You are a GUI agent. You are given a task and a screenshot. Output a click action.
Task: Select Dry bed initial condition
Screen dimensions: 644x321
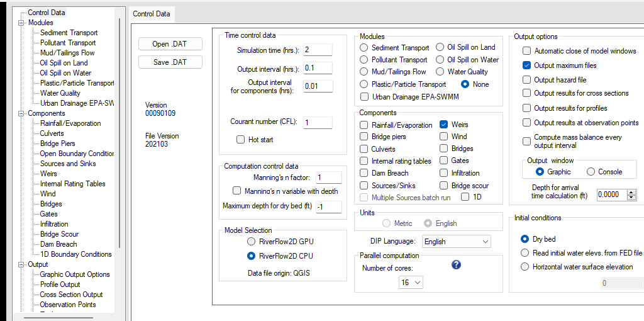(525, 239)
